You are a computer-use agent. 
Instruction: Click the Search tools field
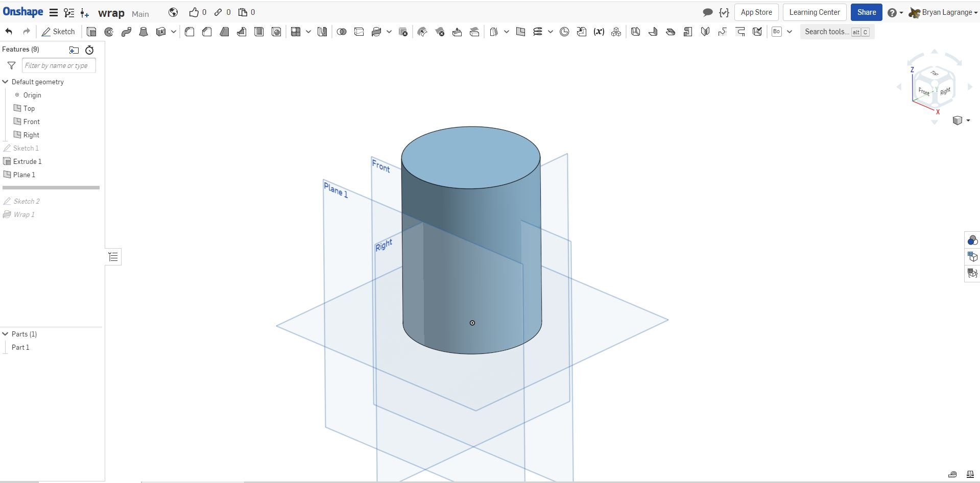coord(838,32)
